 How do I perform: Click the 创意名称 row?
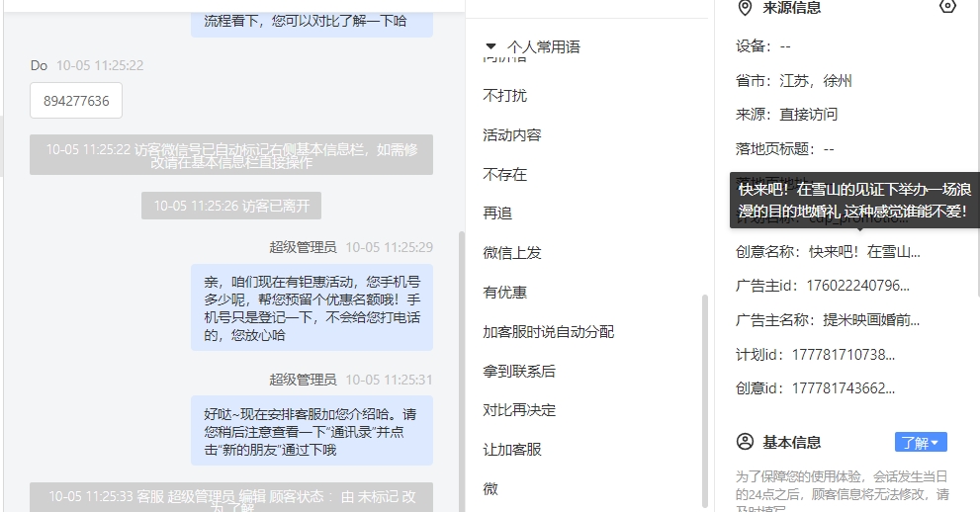[x=828, y=252]
